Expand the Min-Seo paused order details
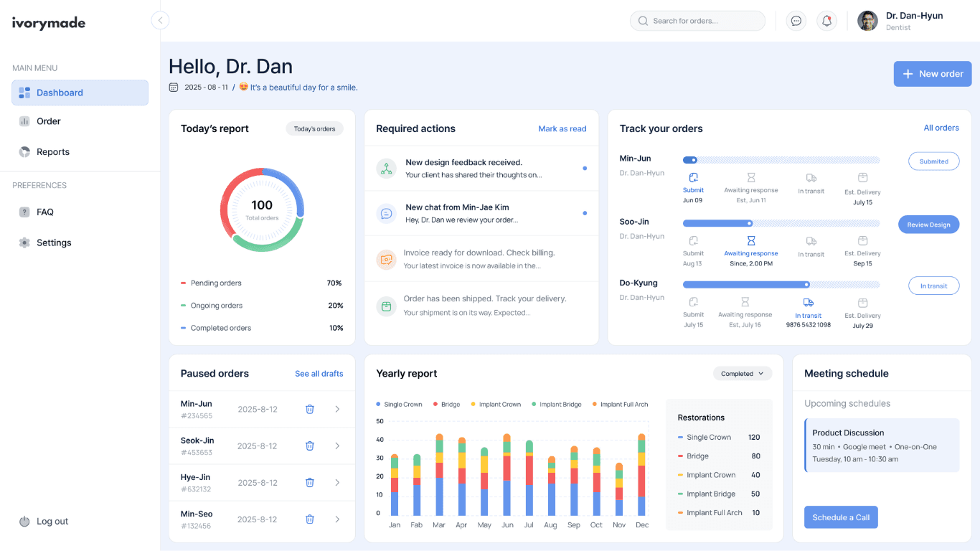 click(337, 519)
